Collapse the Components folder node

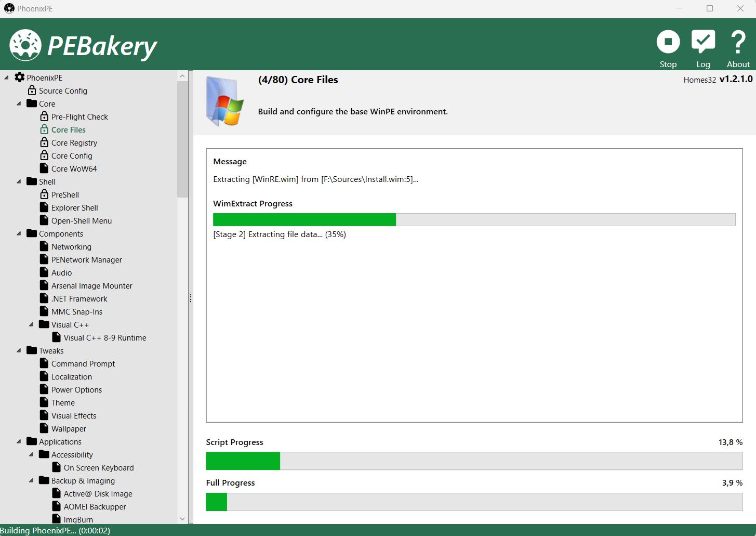(x=19, y=233)
